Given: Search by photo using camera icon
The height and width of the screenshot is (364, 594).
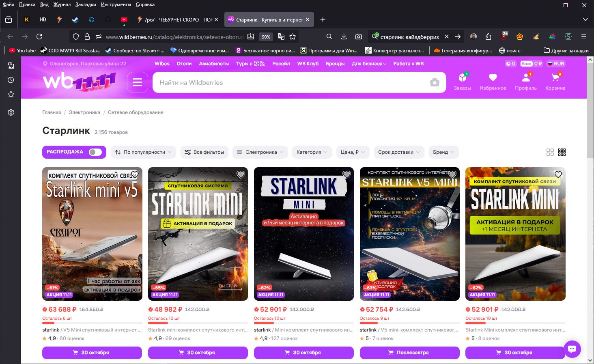Looking at the screenshot, I should (x=435, y=82).
